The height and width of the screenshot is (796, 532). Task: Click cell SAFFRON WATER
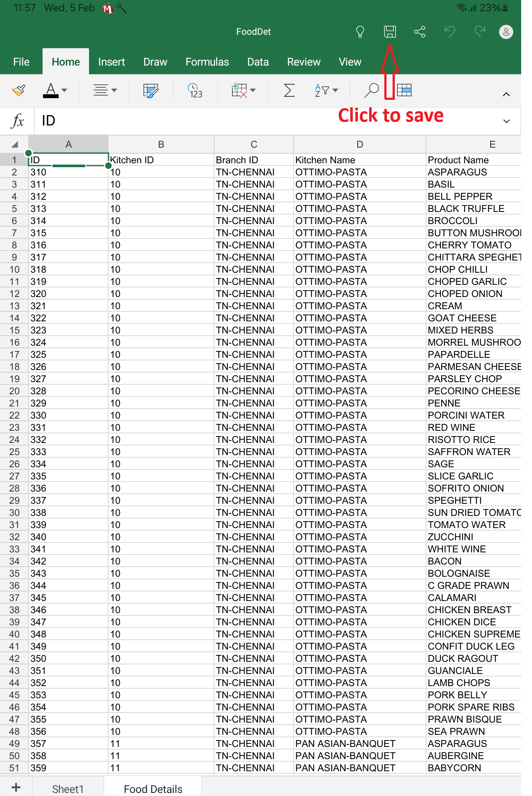[x=474, y=452]
